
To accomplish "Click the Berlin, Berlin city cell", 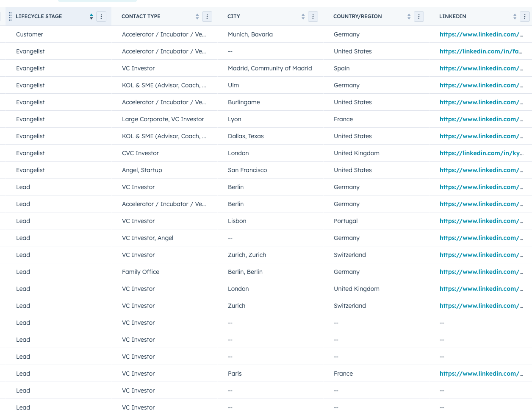I will point(245,272).
